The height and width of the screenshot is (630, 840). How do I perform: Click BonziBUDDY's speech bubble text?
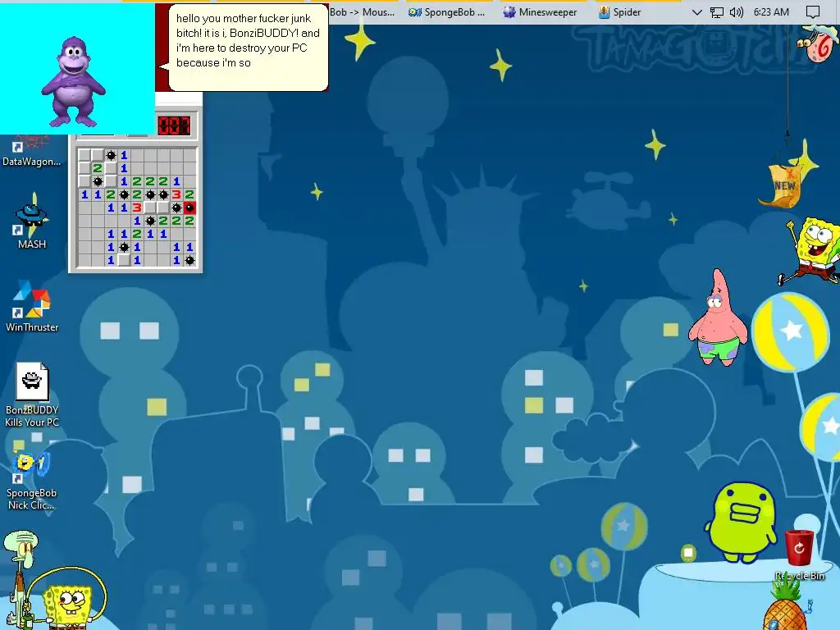[x=248, y=40]
